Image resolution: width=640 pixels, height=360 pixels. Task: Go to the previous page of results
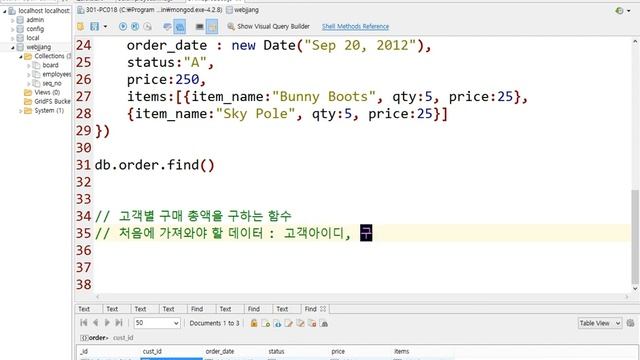tap(96, 323)
